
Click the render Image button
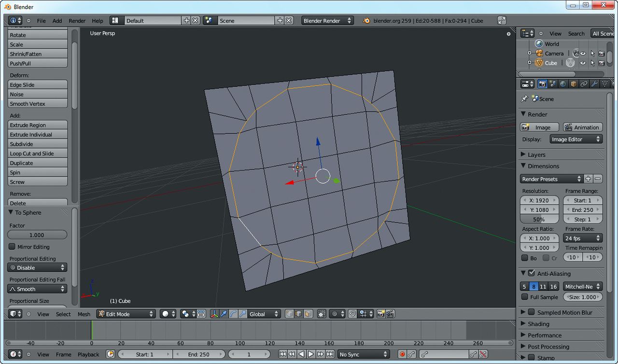(539, 127)
